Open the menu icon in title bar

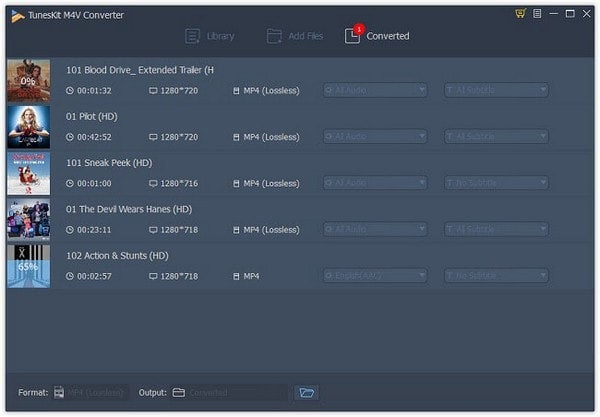[x=537, y=14]
